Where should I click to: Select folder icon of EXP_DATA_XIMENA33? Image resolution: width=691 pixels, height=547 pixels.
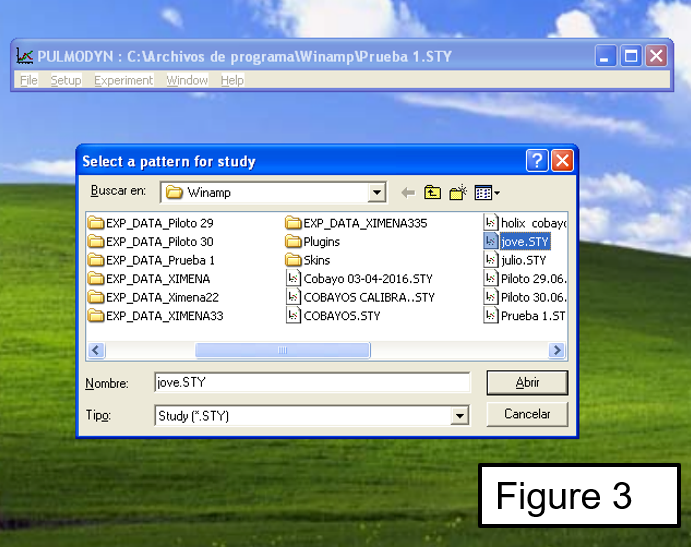(x=96, y=316)
